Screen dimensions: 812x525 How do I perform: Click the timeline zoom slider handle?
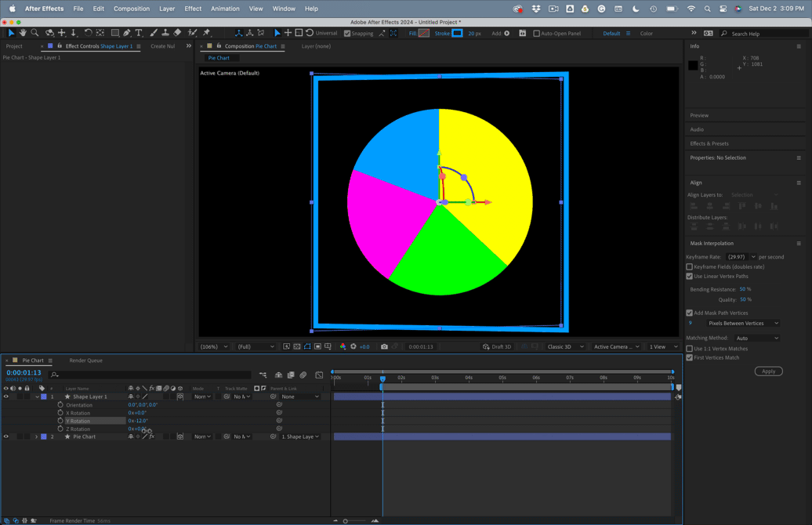346,521
